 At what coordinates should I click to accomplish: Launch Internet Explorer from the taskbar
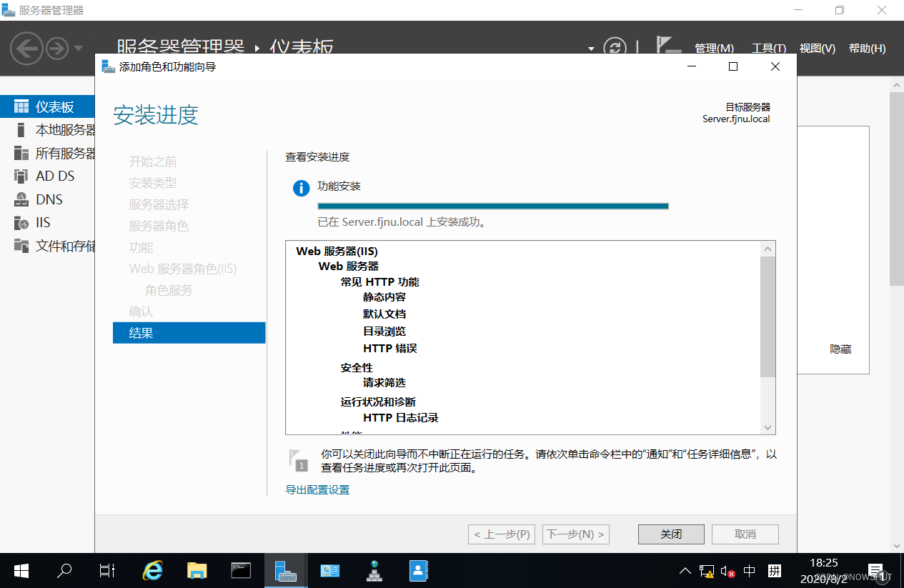(152, 570)
